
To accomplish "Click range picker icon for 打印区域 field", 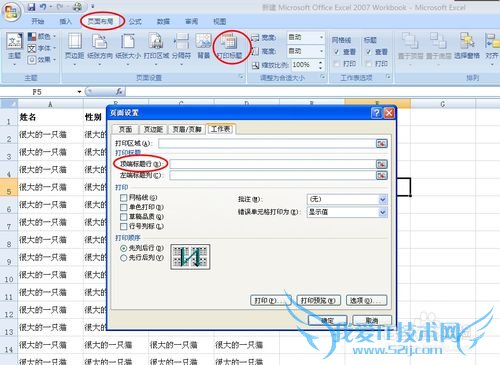I will pos(381,144).
